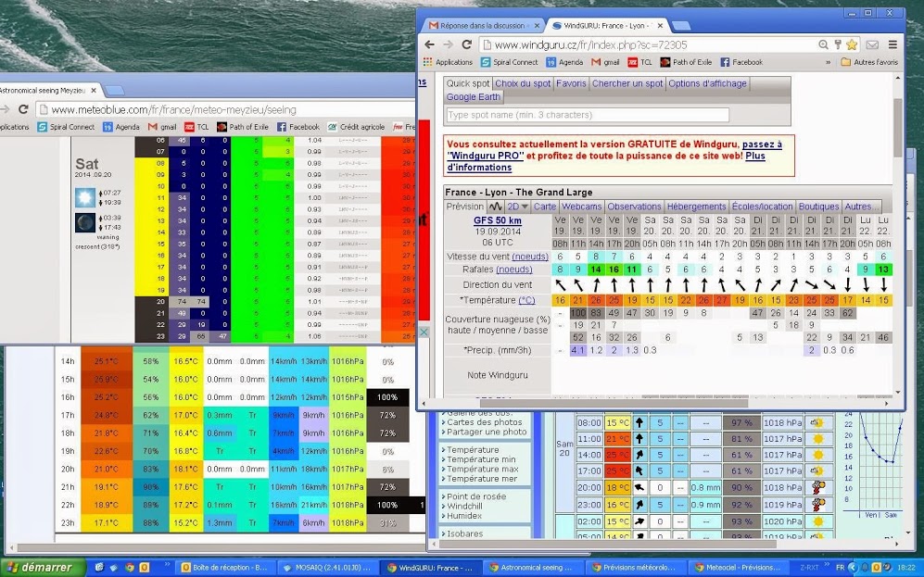Click the graph view icon beside Prévision
Viewport: 924px width, 577px height.
click(x=496, y=207)
